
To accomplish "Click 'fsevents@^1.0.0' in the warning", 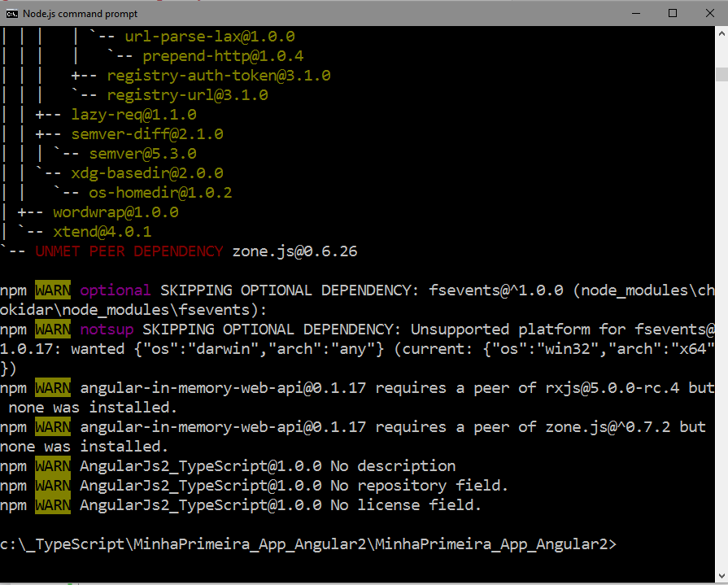I will click(496, 290).
